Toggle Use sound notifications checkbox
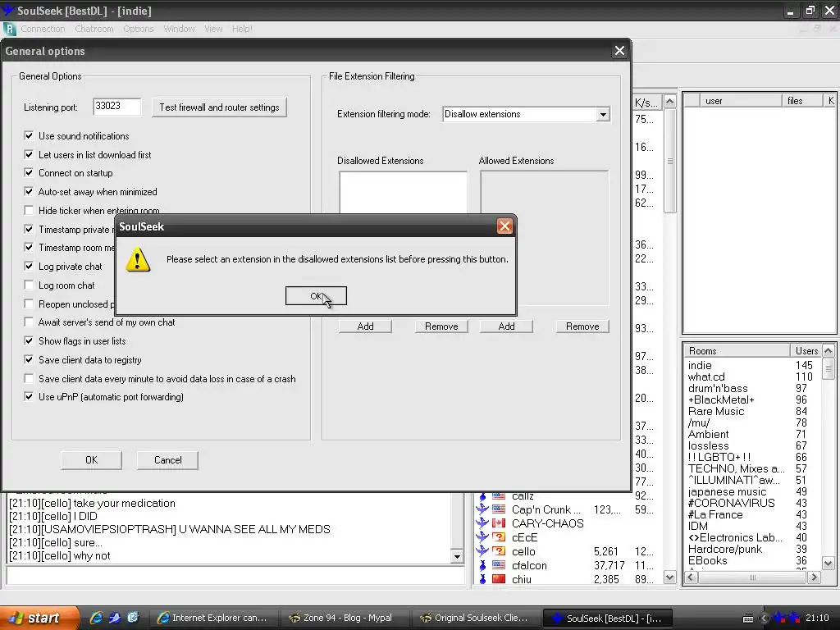840x630 pixels. click(x=29, y=136)
